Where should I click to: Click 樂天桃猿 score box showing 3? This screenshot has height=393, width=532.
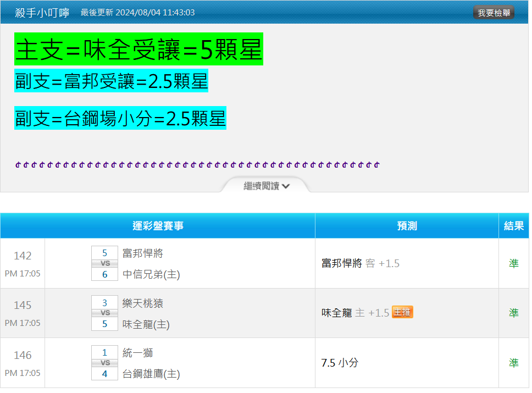104,302
